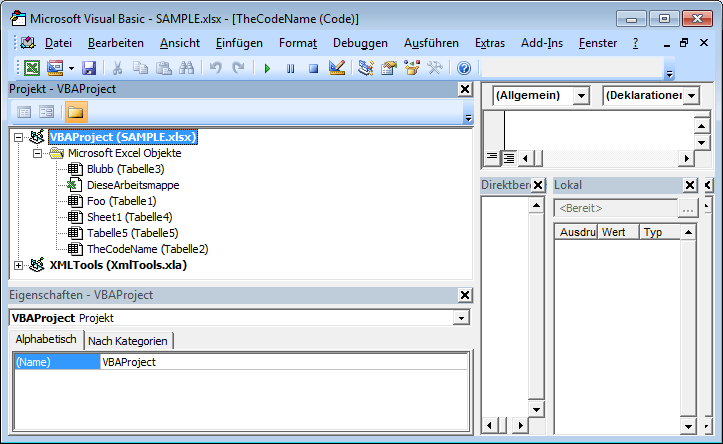Select the full module view button
This screenshot has width=723, height=444.
pos(509,158)
